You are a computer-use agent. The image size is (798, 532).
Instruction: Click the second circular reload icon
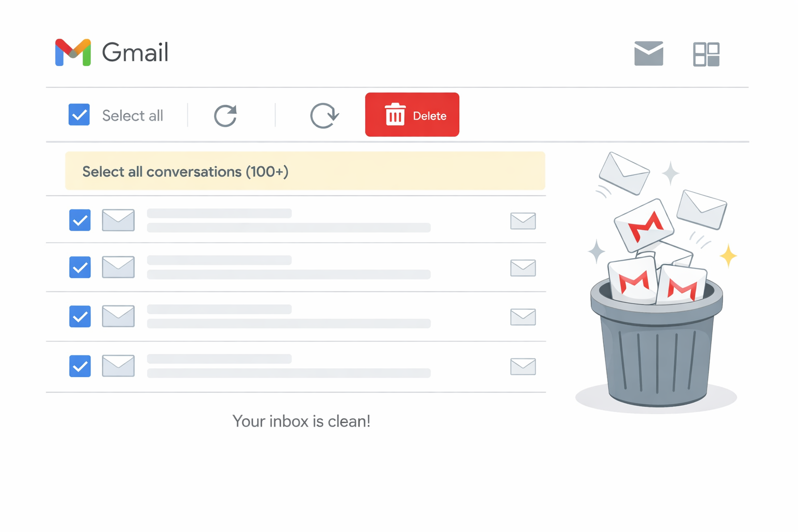pyautogui.click(x=324, y=115)
